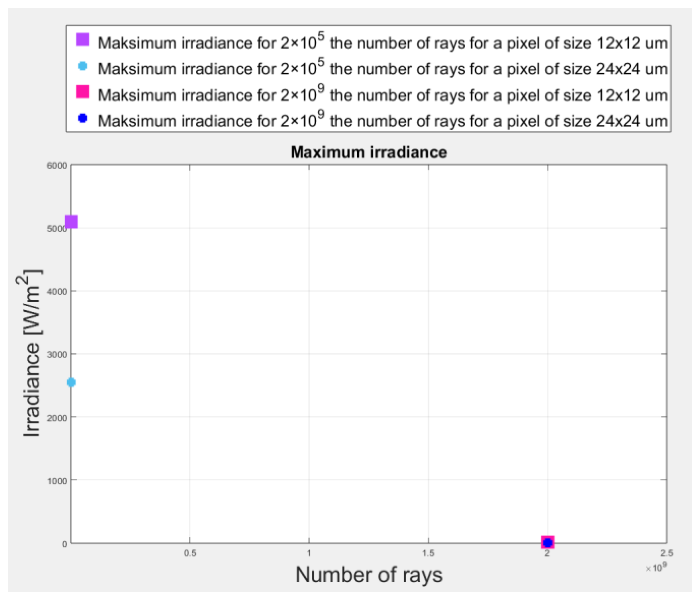Click the 6000 y-axis tick label
The height and width of the screenshot is (598, 700).
tap(57, 166)
